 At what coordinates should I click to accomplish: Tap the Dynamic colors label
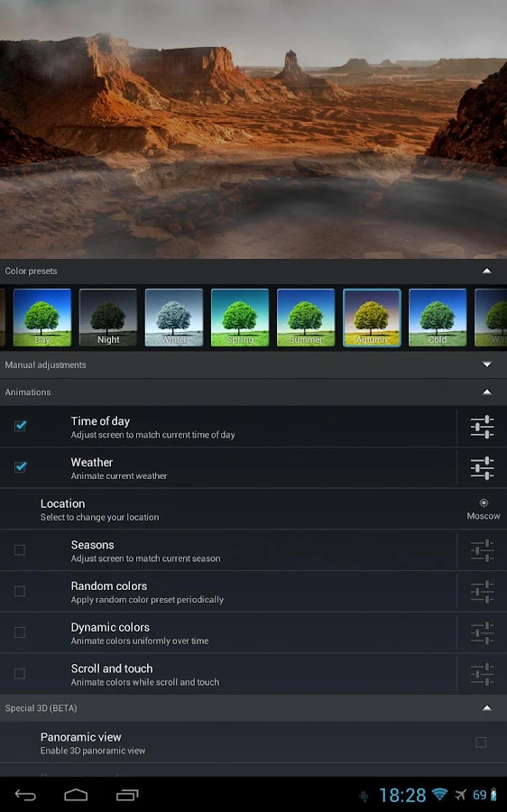[x=110, y=628]
